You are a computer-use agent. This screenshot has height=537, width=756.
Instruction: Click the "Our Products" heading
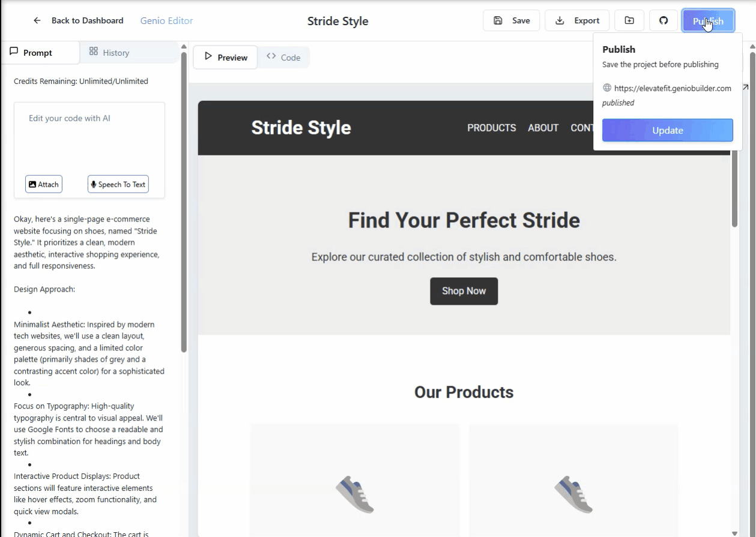click(464, 392)
